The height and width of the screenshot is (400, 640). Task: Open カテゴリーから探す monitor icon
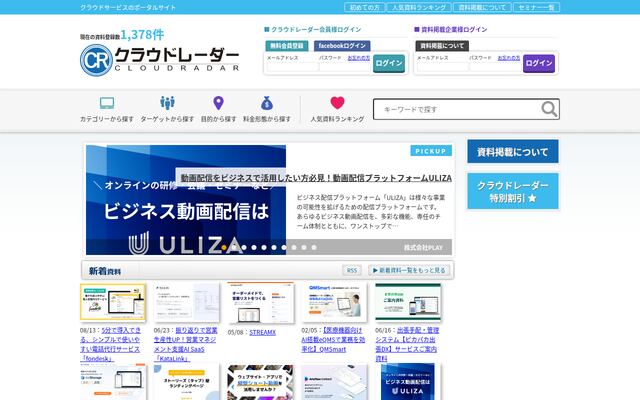tap(107, 103)
